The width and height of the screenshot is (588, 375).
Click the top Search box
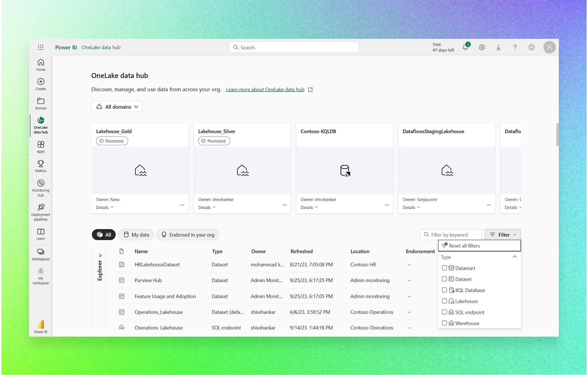[294, 47]
